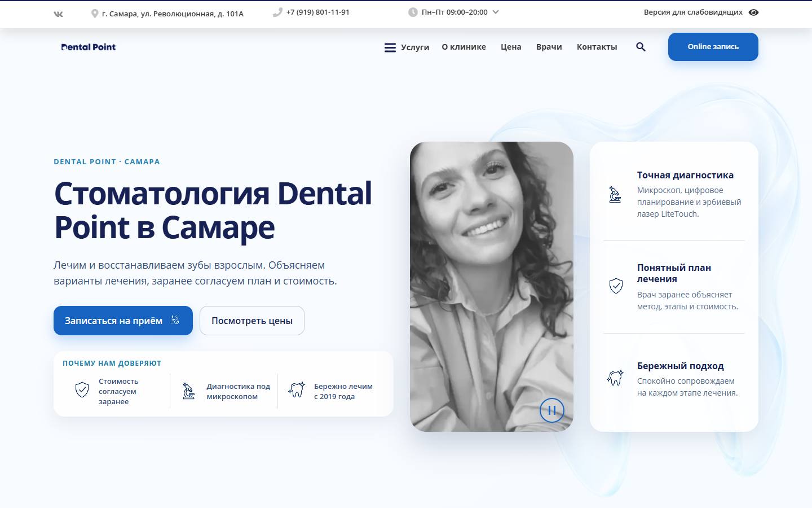The height and width of the screenshot is (508, 812).
Task: Open the VK social network icon
Action: point(59,14)
